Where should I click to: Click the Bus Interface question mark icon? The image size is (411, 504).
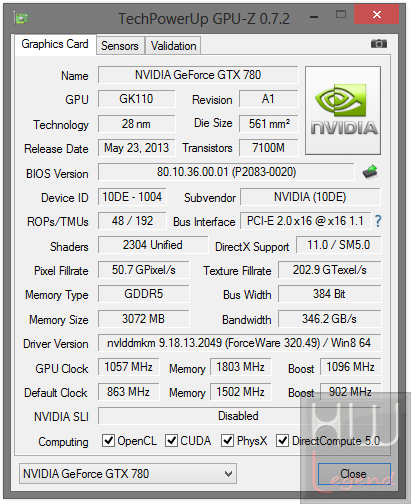tap(378, 221)
